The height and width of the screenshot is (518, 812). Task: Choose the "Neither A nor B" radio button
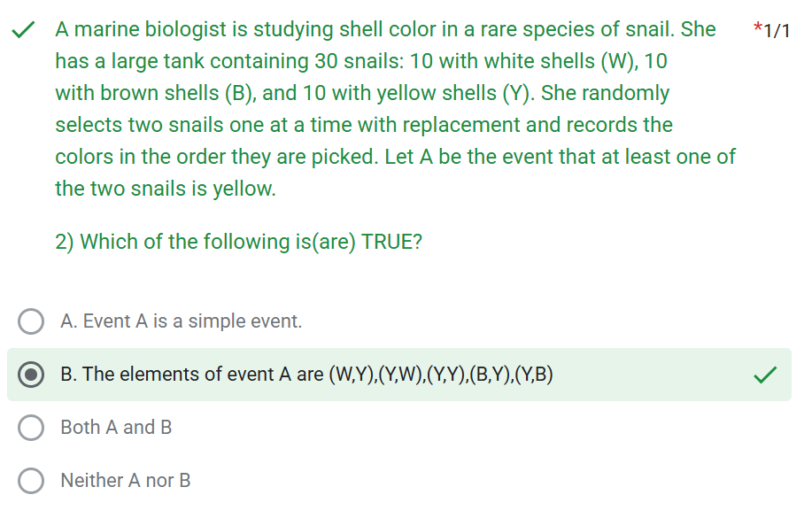pos(32,481)
